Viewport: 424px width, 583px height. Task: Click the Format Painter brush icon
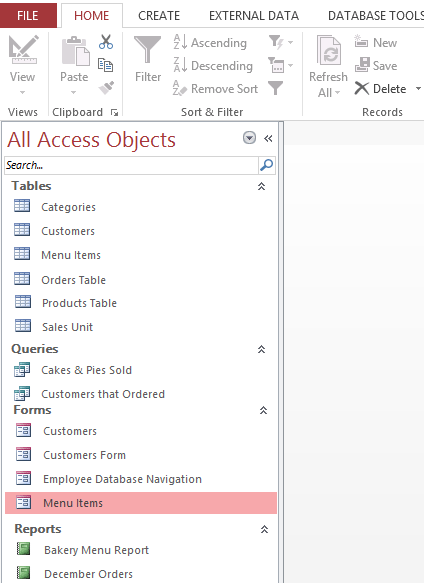(106, 88)
